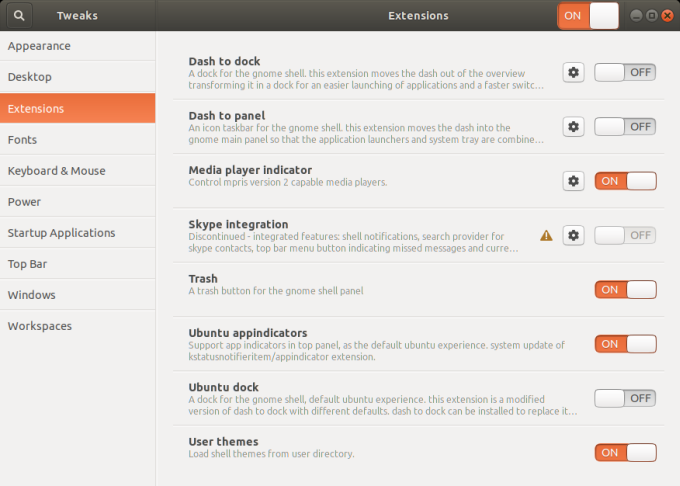Image resolution: width=680 pixels, height=486 pixels.
Task: Switch to the Fonts section
Action: tap(78, 140)
